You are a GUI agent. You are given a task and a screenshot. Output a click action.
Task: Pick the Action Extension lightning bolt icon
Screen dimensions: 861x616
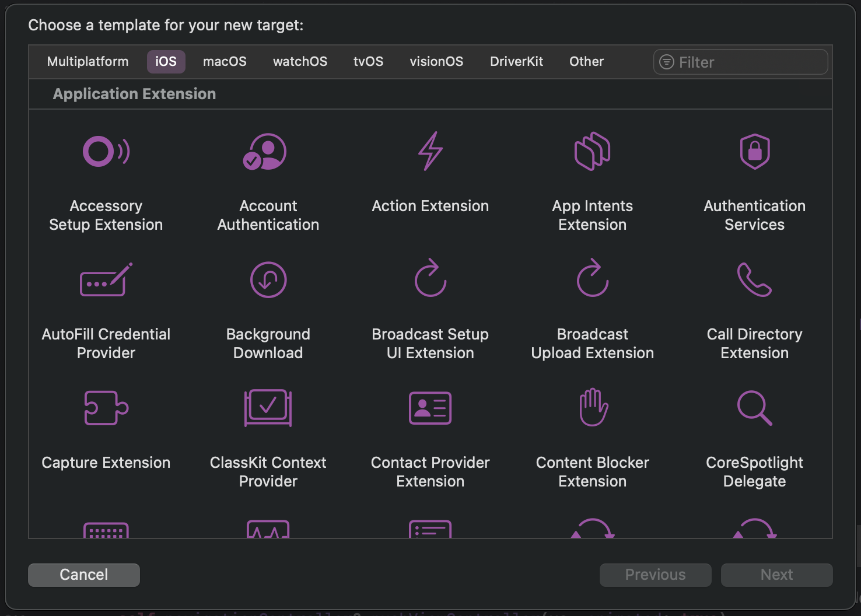pos(430,152)
